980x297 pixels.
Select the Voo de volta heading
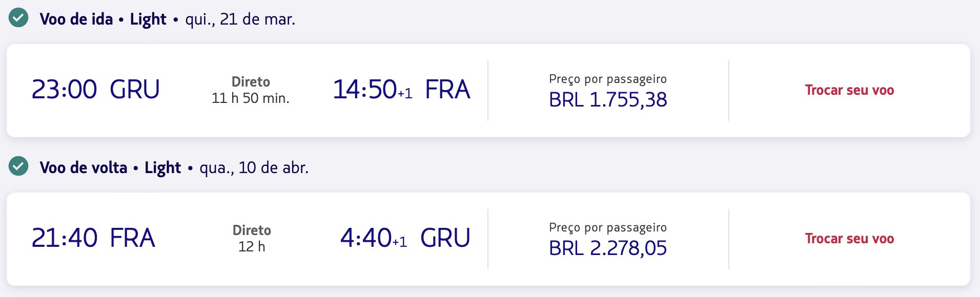(x=84, y=167)
